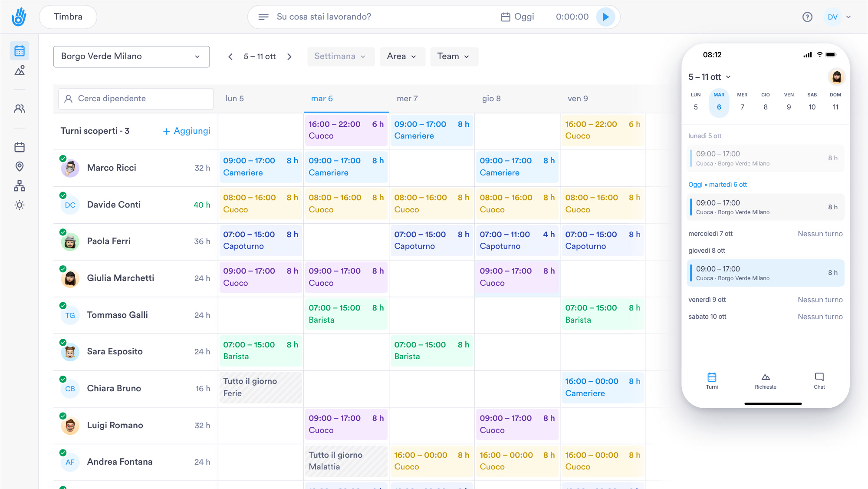
Task: Open the requests mountain sidebar icon
Action: point(20,70)
